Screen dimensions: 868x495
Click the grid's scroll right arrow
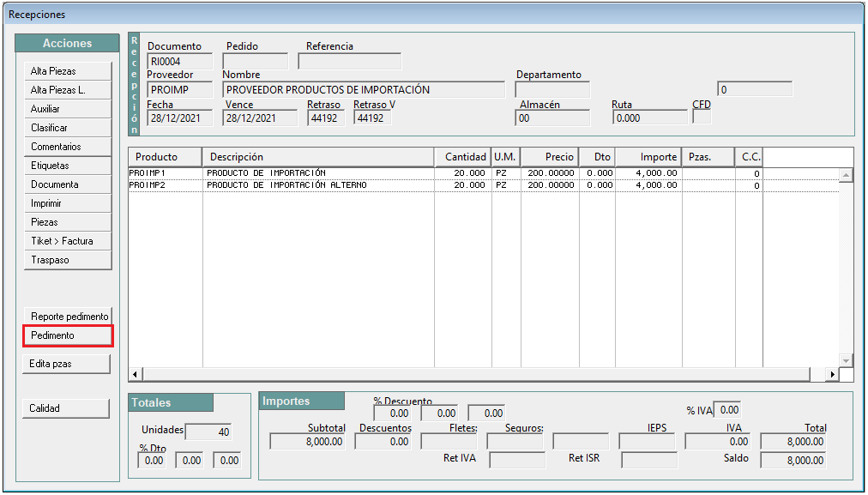click(x=832, y=375)
